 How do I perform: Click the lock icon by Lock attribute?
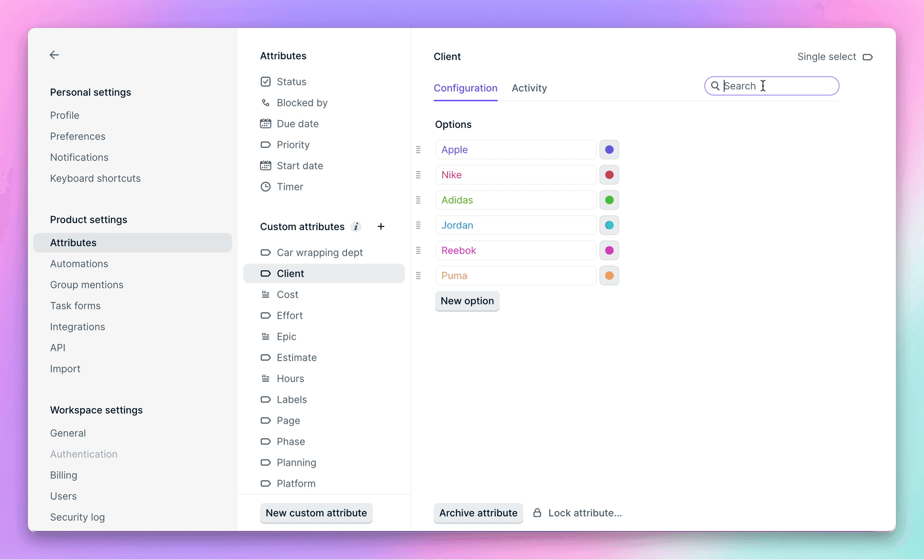click(537, 513)
